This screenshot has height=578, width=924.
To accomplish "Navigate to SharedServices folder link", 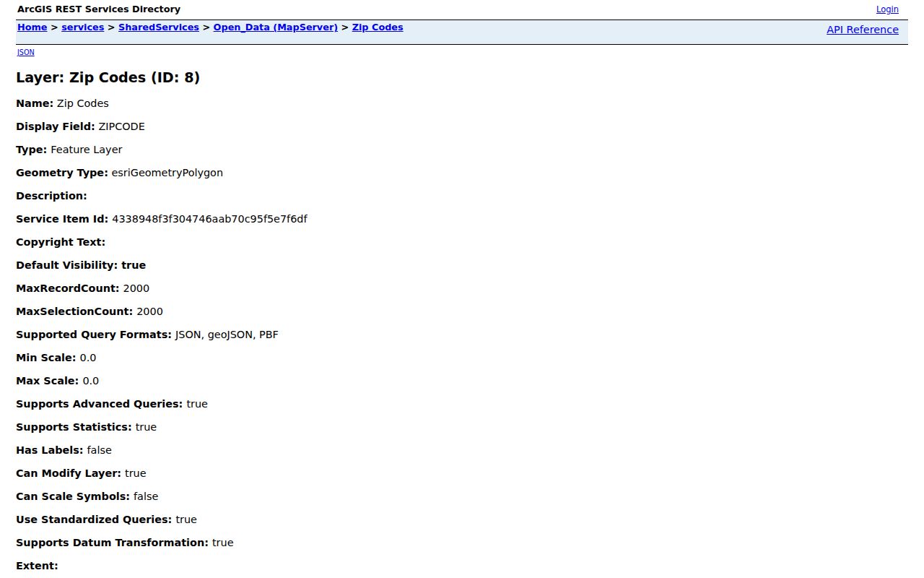I will [x=159, y=27].
